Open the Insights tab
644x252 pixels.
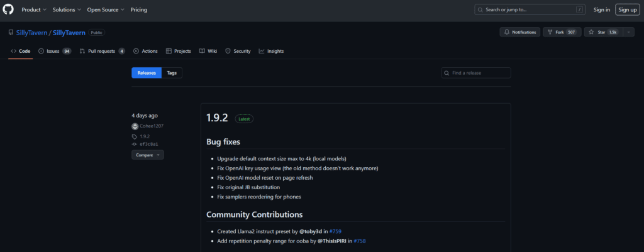pos(271,51)
